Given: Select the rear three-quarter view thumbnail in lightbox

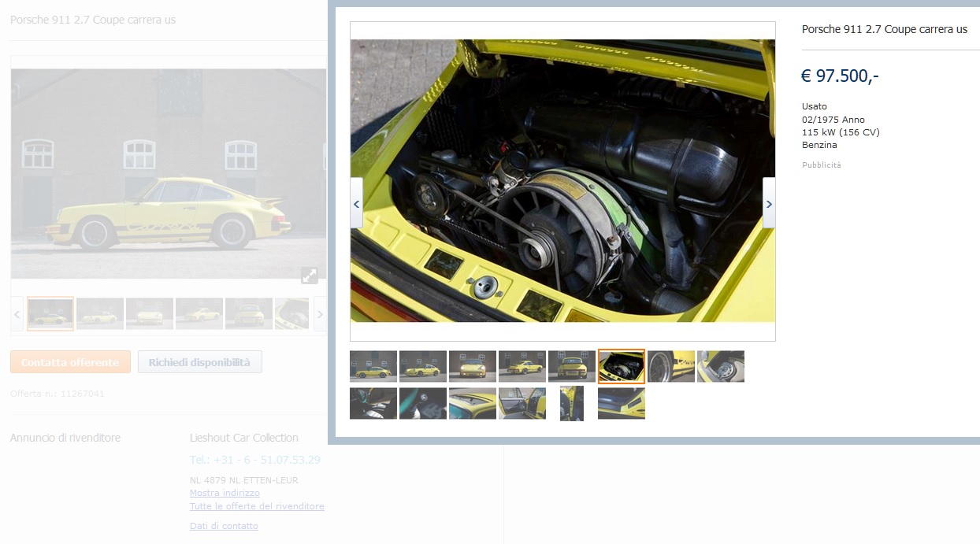Looking at the screenshot, I should point(522,366).
